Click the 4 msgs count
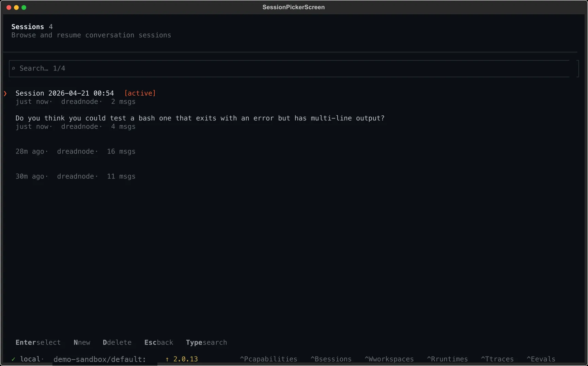Image resolution: width=588 pixels, height=366 pixels. click(x=123, y=127)
